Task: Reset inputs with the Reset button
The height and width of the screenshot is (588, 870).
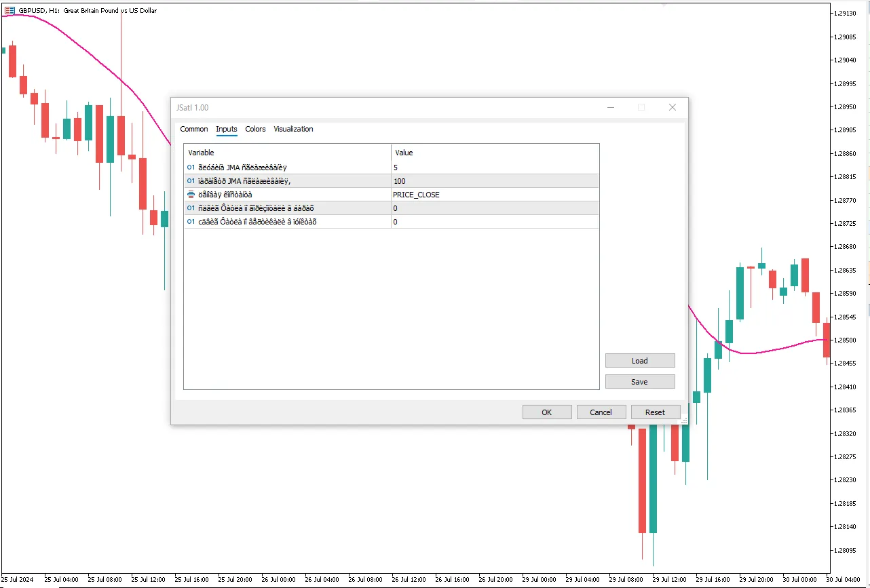Action: click(x=655, y=412)
